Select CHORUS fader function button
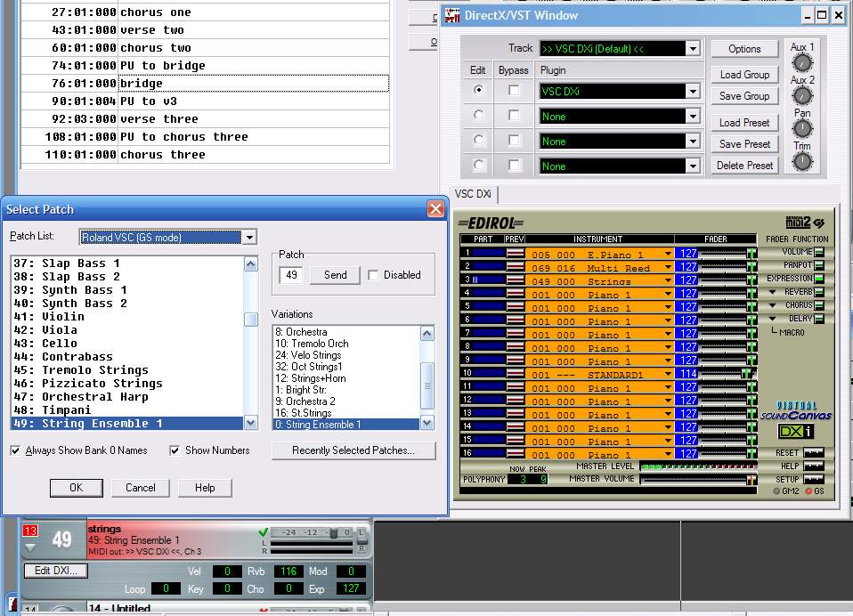This screenshot has width=853, height=616. [819, 305]
